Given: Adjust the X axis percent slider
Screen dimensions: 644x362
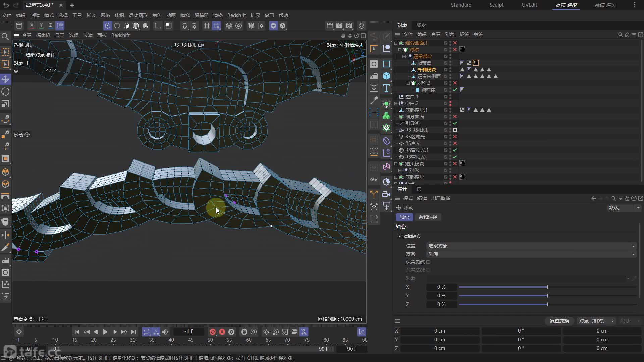Looking at the screenshot, I should point(547,287).
